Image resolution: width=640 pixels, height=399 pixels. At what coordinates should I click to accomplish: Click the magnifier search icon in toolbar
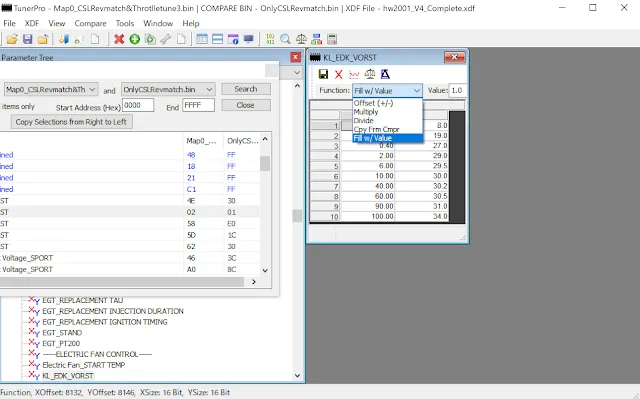coord(285,39)
